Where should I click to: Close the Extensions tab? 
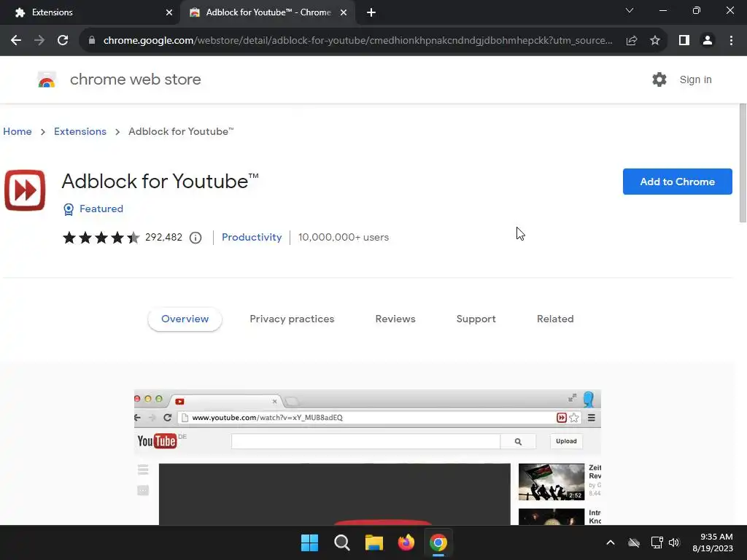pos(169,12)
